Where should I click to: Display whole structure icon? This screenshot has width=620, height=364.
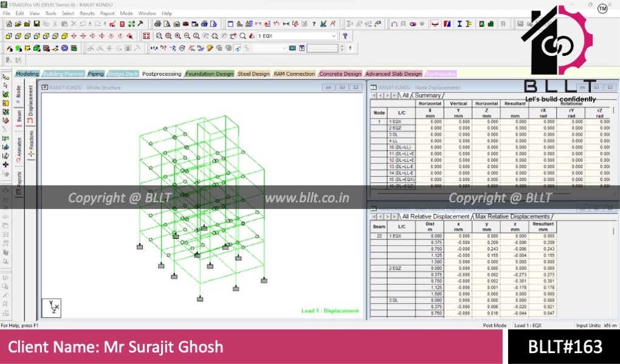pyautogui.click(x=146, y=36)
